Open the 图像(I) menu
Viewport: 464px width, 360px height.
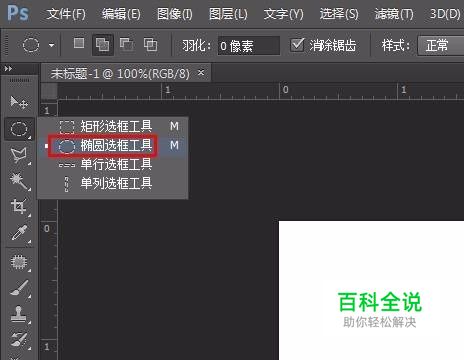pyautogui.click(x=175, y=14)
